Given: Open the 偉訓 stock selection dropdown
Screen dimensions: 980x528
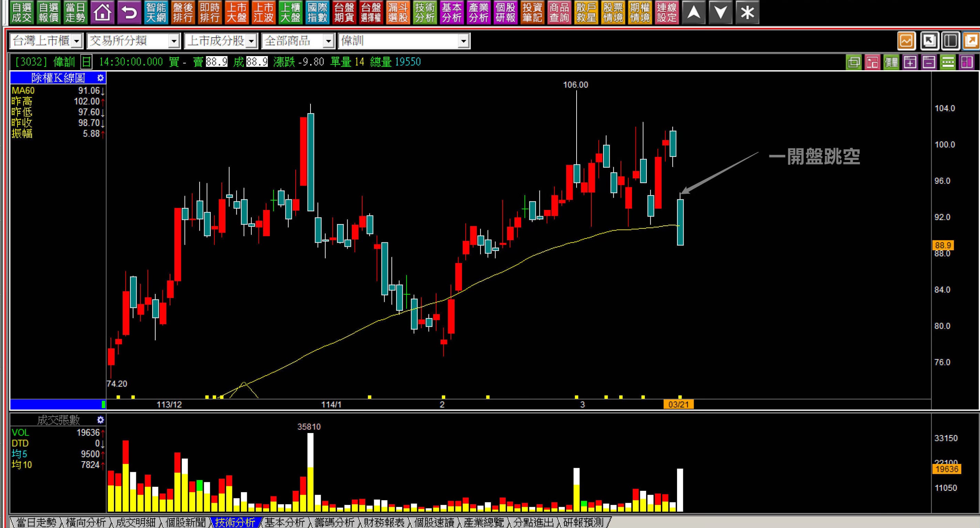Looking at the screenshot, I should tap(463, 41).
